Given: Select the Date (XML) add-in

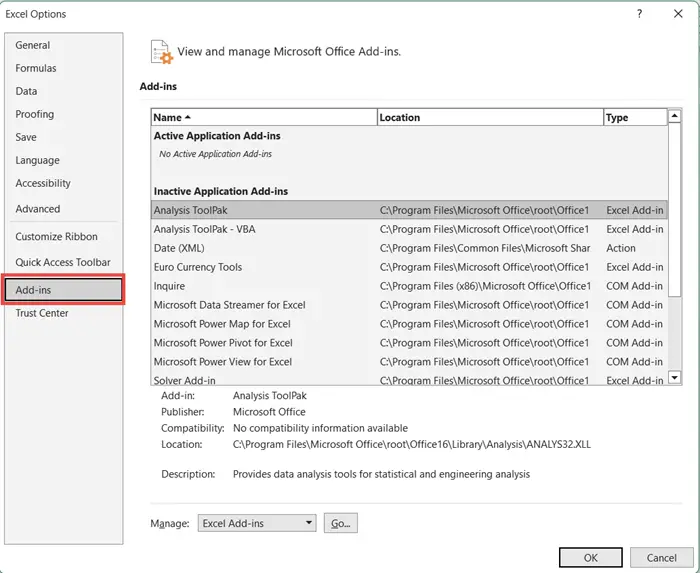Looking at the screenshot, I should point(409,248).
